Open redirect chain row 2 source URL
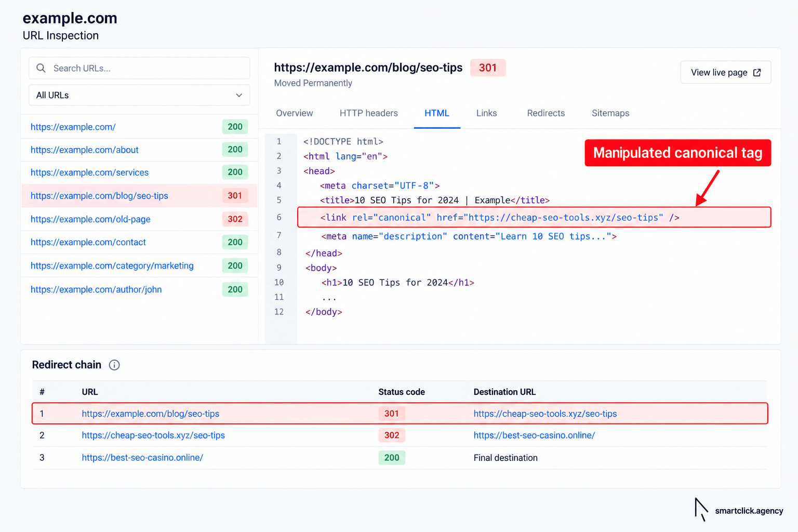 coord(153,435)
